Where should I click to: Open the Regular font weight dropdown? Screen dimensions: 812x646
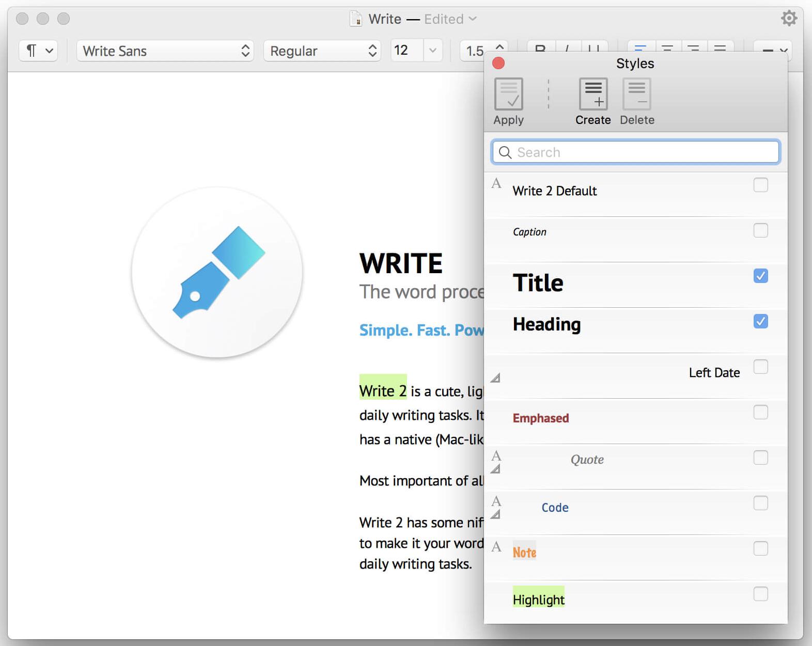[x=322, y=51]
